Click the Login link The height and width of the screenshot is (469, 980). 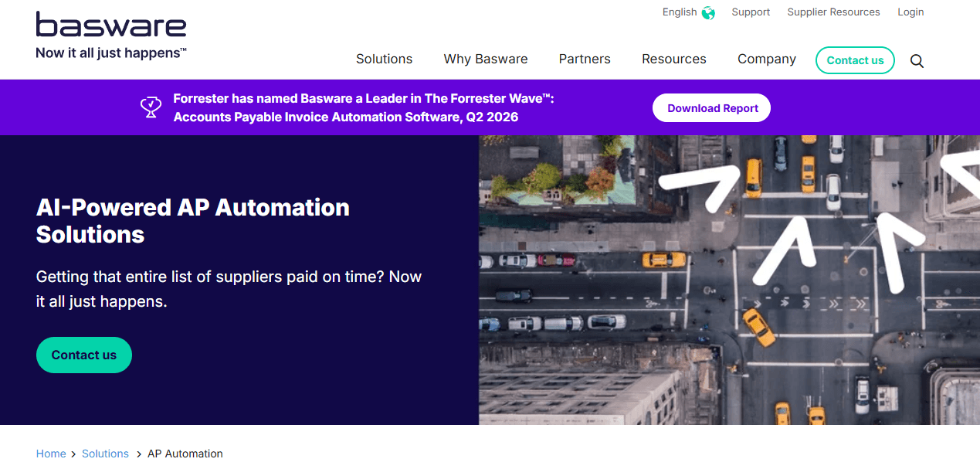(910, 12)
